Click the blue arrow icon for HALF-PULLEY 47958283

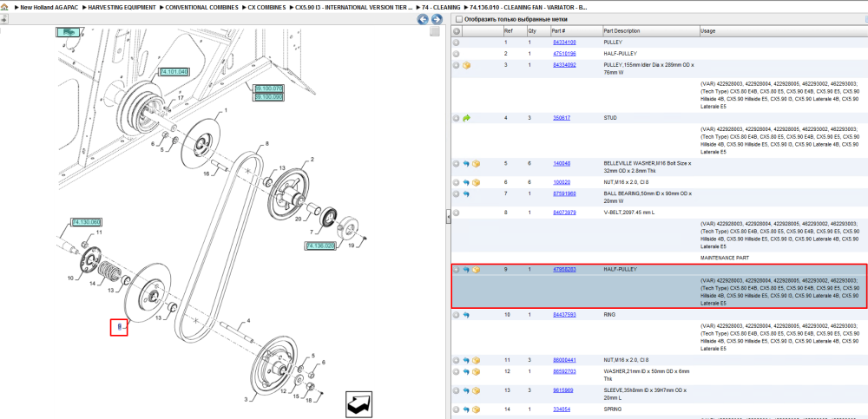[x=466, y=270]
